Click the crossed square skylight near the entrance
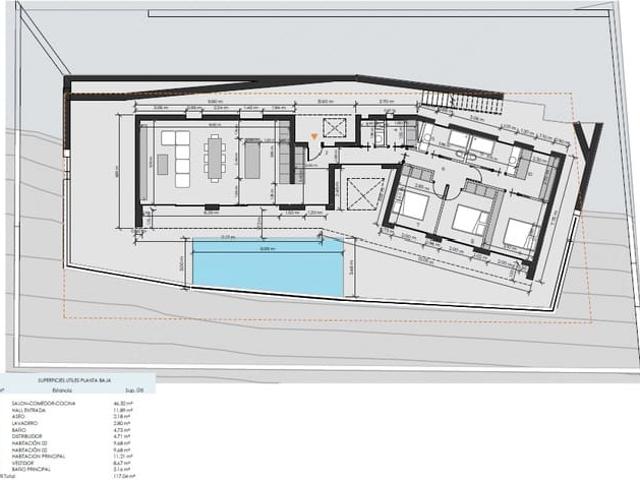The image size is (640, 480). [x=334, y=129]
